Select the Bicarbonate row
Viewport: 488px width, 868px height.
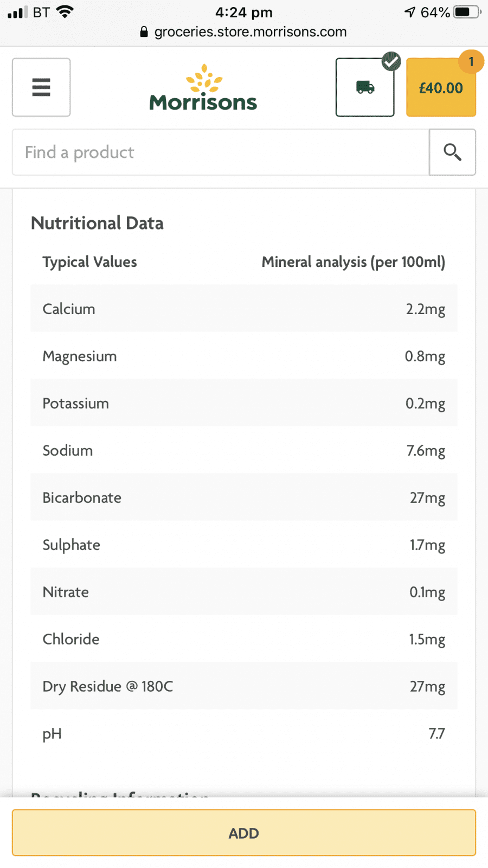click(x=244, y=497)
